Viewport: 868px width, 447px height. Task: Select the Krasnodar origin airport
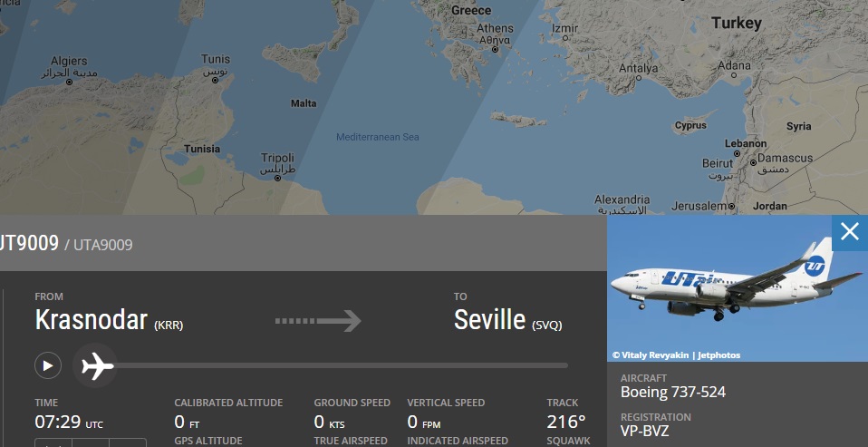(92, 320)
